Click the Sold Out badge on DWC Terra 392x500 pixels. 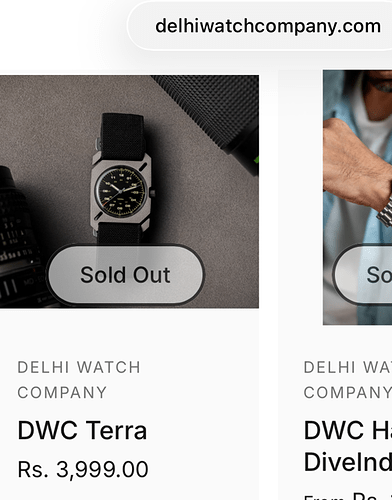pos(125,275)
